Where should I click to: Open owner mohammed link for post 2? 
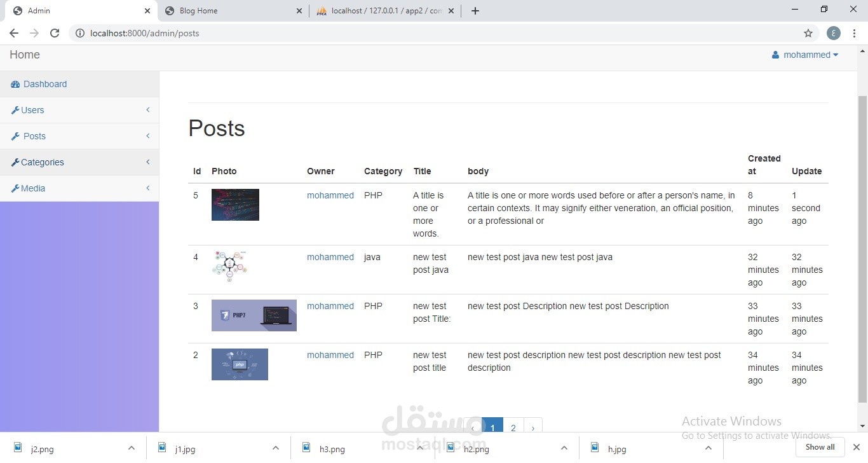coord(330,355)
